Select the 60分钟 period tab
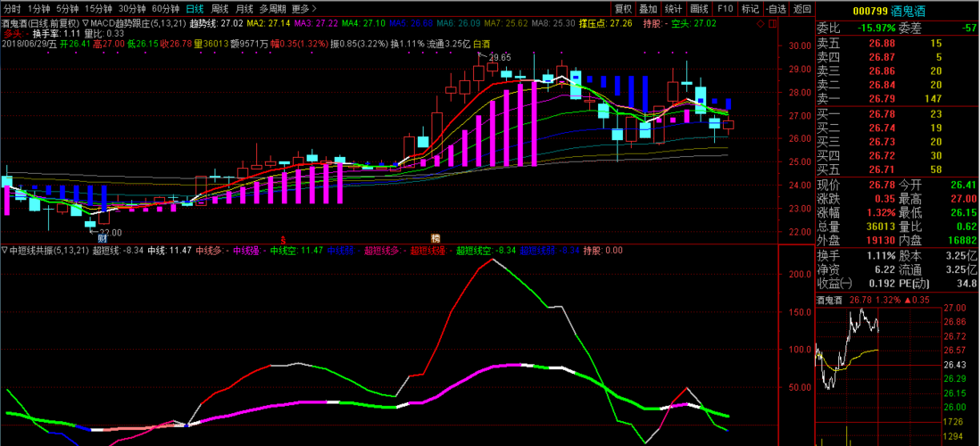Image resolution: width=980 pixels, height=446 pixels. click(x=165, y=9)
